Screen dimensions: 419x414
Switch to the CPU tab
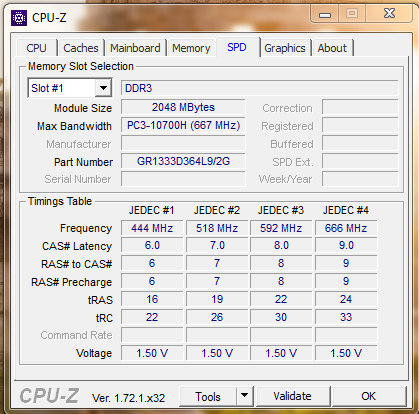point(36,48)
